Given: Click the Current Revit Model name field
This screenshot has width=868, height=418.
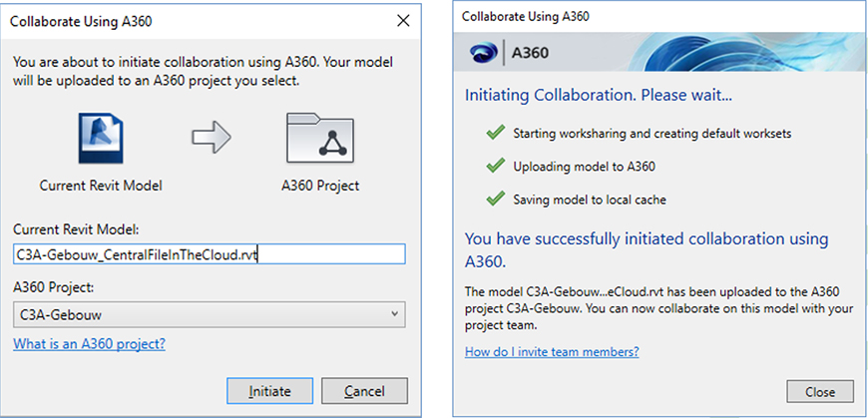Looking at the screenshot, I should 210,254.
